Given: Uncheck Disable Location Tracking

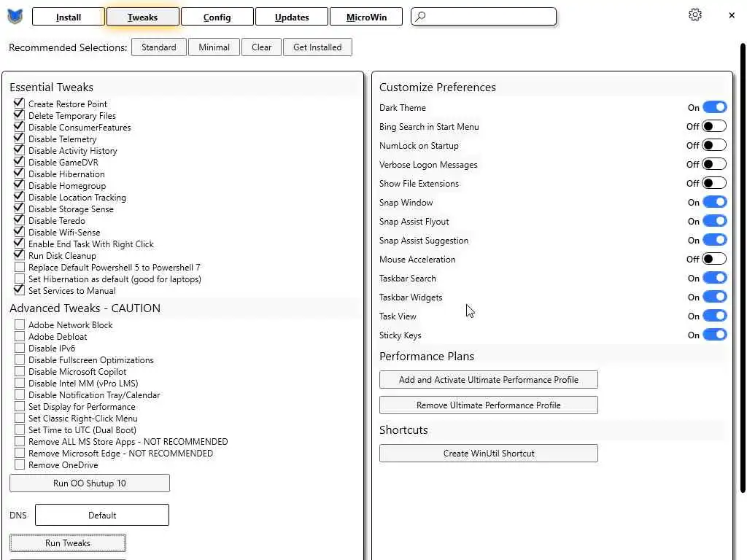Looking at the screenshot, I should tap(20, 197).
